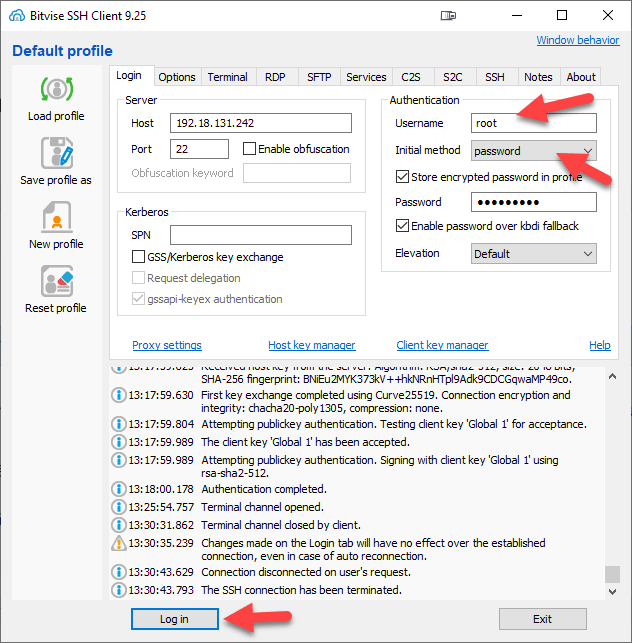Toggle Enable password over kbdi fallback
632x643 pixels.
click(x=402, y=226)
